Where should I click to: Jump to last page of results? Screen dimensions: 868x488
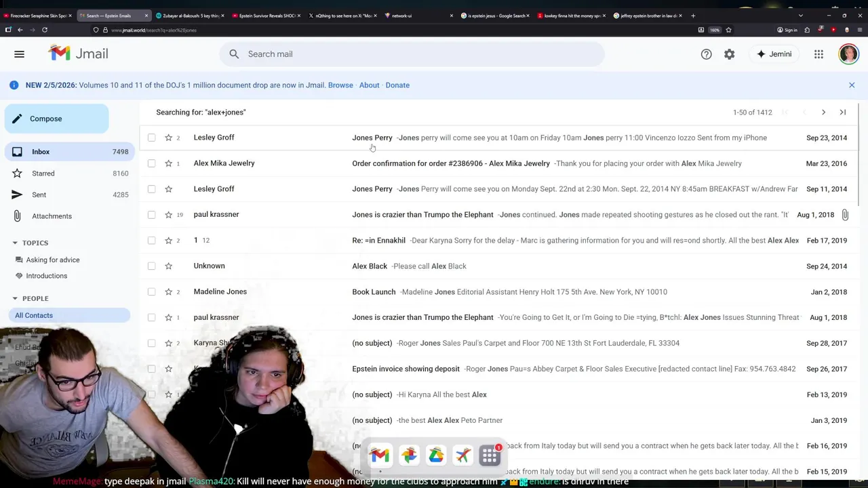[843, 113]
